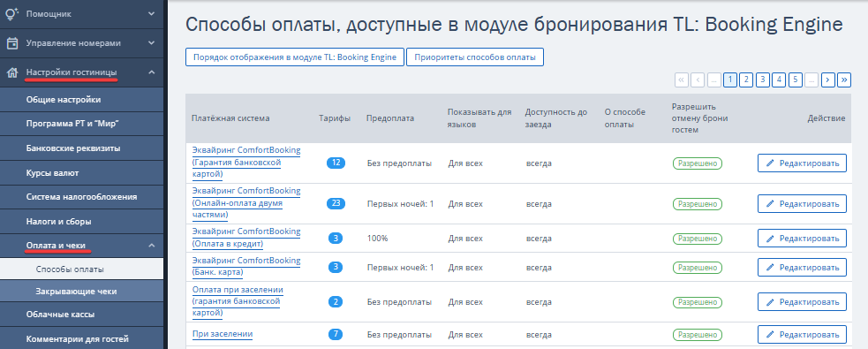Viewport: 868px width, 349px height.
Task: Expand the Управление номерами chevron
Action: point(152,43)
